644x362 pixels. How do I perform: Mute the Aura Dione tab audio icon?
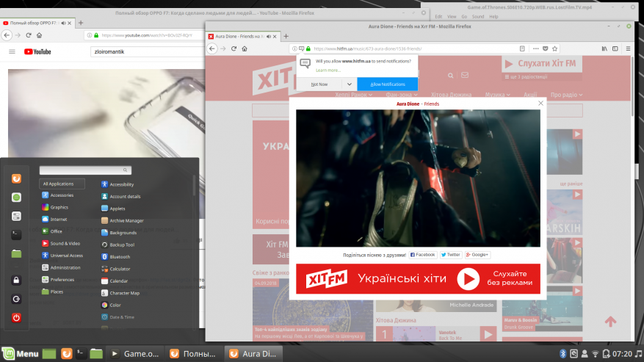(269, 37)
